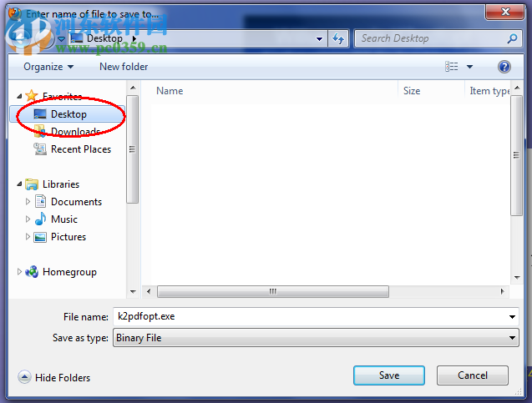Click the horizontal scrollbar thumb
The image size is (532, 403).
273,291
